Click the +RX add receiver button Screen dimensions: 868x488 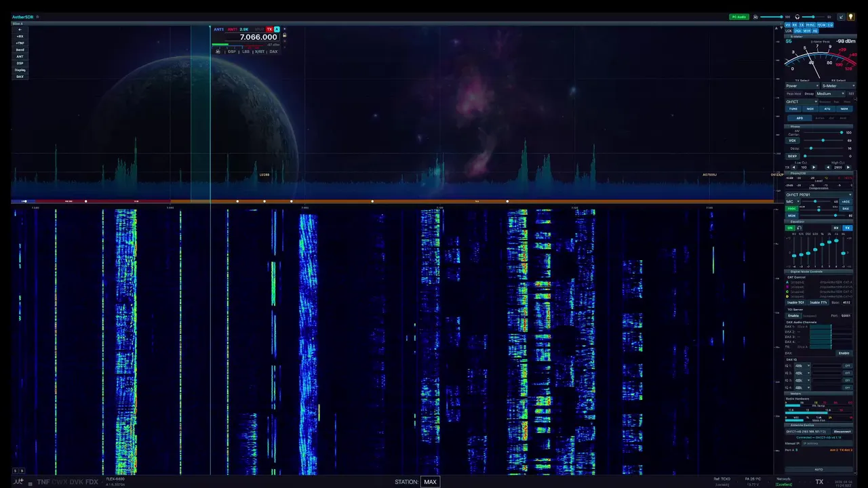tap(20, 37)
